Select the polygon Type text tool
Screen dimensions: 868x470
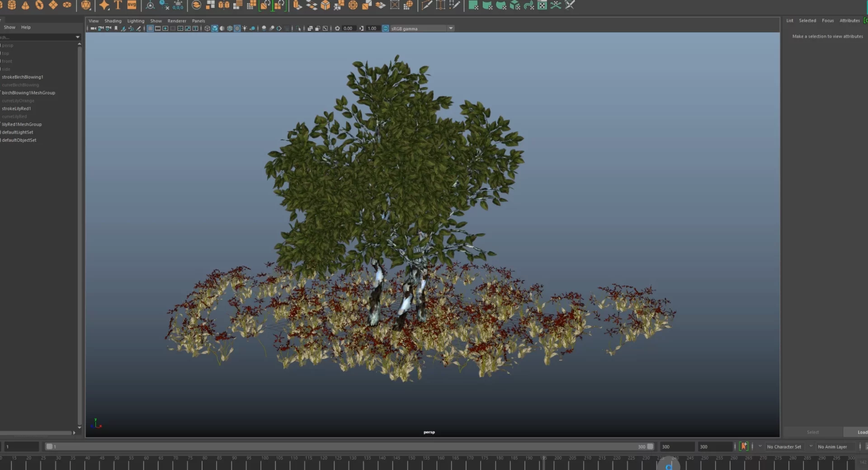[x=118, y=5]
